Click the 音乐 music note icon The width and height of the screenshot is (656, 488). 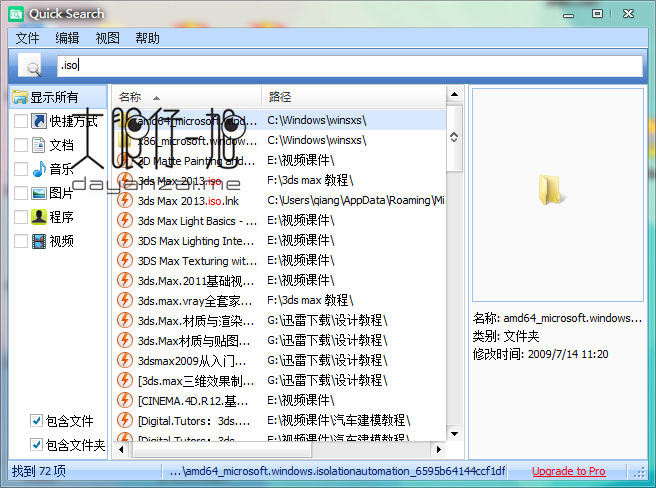[x=39, y=169]
